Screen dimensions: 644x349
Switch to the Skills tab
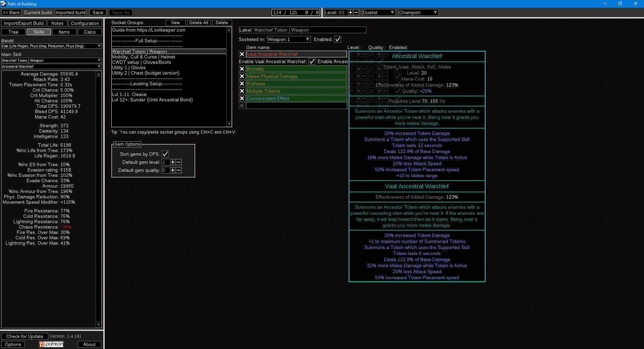(x=39, y=32)
